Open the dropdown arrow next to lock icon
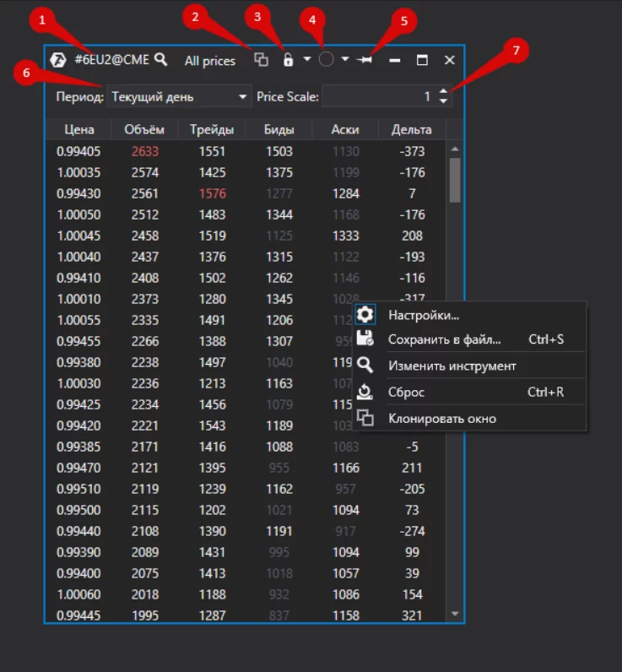Screen dimensions: 622x672 coord(306,60)
